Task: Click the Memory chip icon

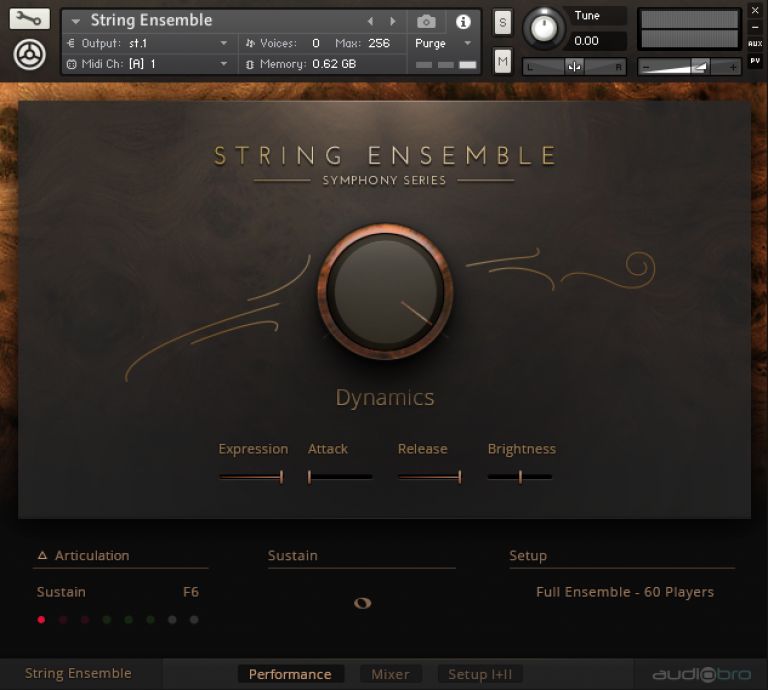Action: (250, 64)
